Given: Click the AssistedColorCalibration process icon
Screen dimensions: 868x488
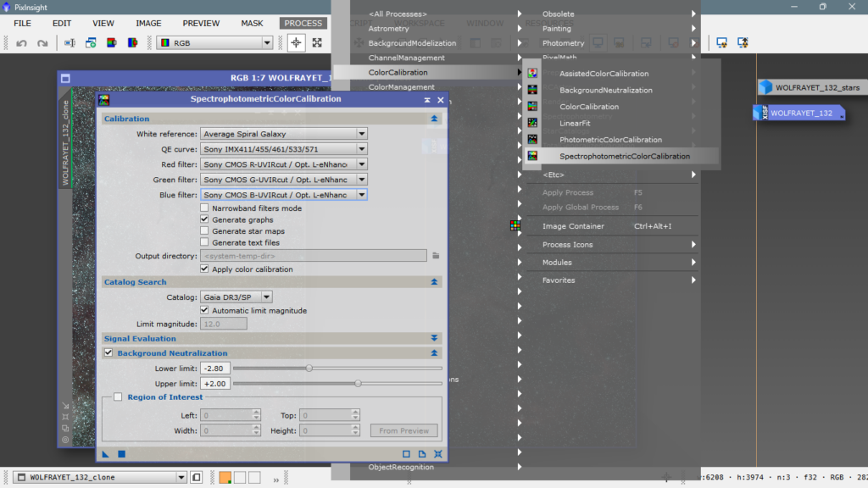Looking at the screenshot, I should 532,73.
